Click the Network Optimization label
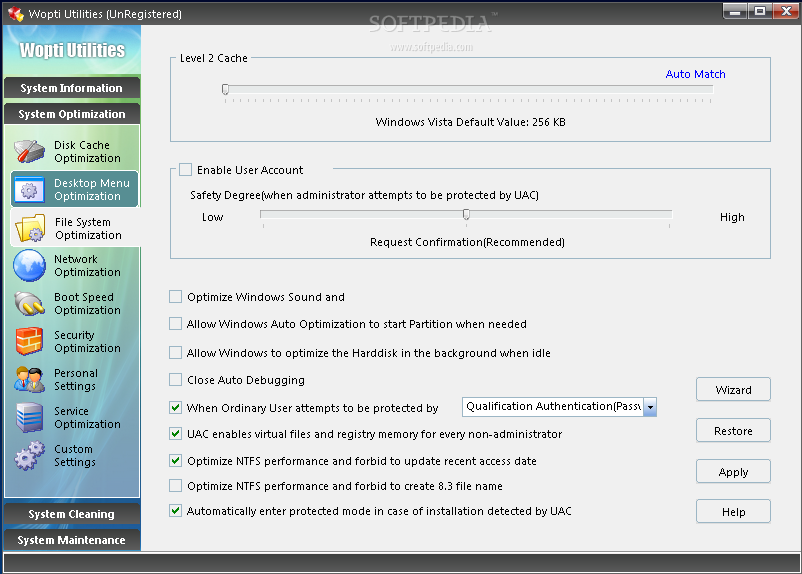This screenshot has height=574, width=802. pos(87,266)
